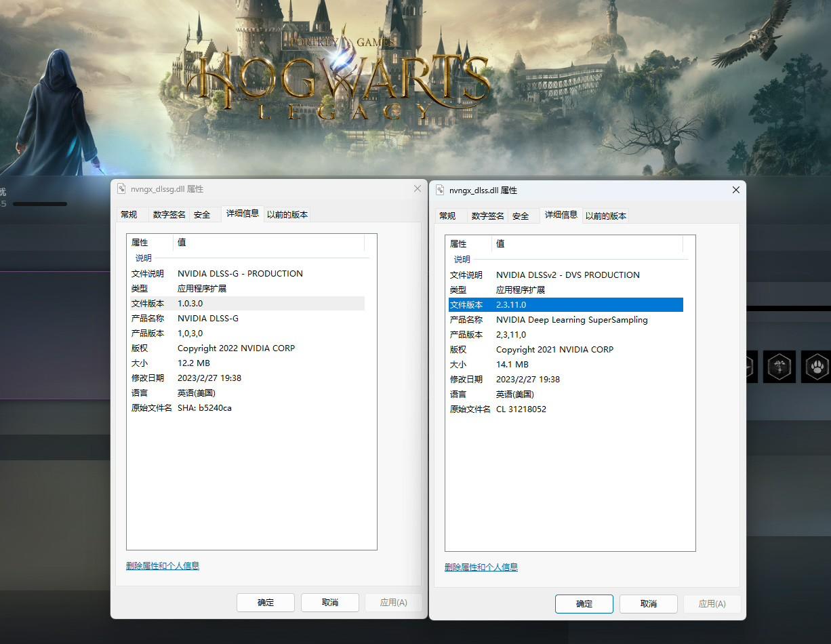Image resolution: width=831 pixels, height=644 pixels.
Task: Confirm with 确定 in nvngx_dlssg.dll dialog
Action: click(x=266, y=602)
